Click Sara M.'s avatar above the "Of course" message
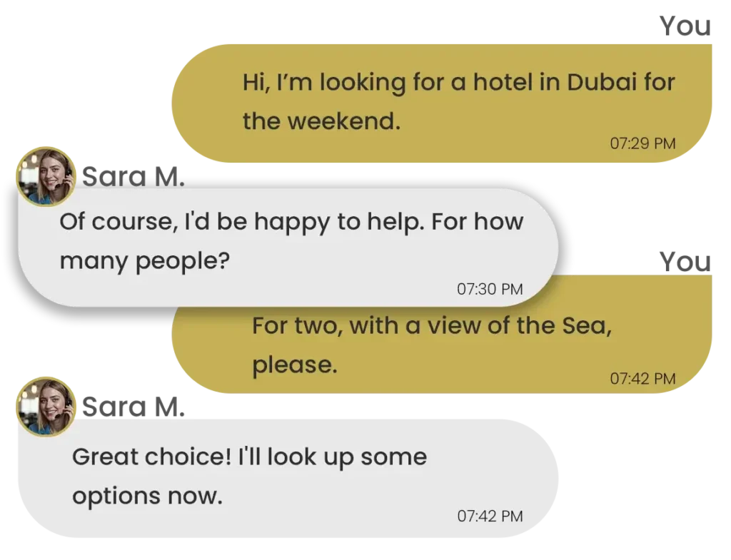 [x=45, y=177]
